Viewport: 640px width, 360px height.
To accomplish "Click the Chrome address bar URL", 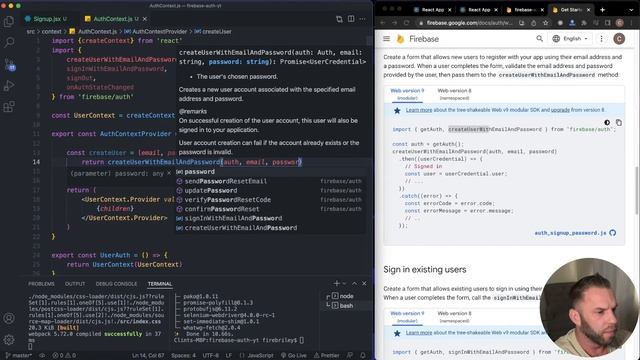I will pyautogui.click(x=469, y=23).
